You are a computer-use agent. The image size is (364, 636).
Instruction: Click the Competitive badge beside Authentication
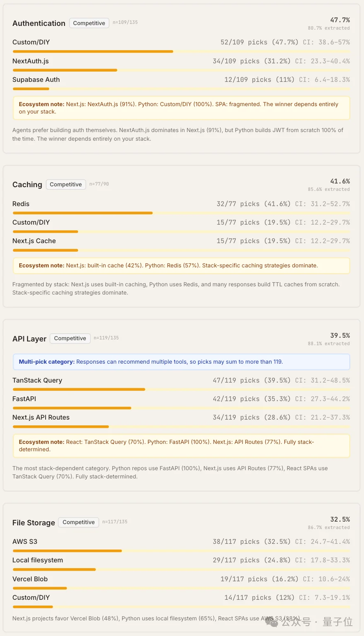point(89,23)
